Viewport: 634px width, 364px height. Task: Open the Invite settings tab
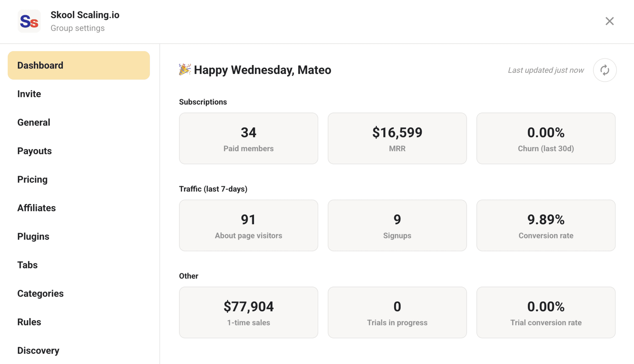[x=29, y=94]
